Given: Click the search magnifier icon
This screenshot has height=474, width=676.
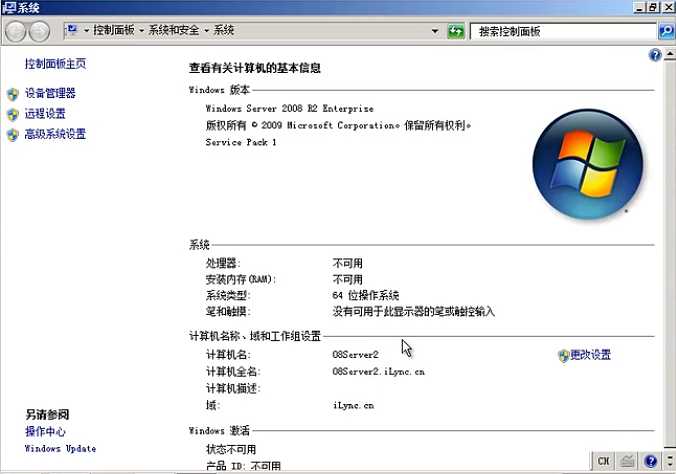Looking at the screenshot, I should [x=667, y=31].
